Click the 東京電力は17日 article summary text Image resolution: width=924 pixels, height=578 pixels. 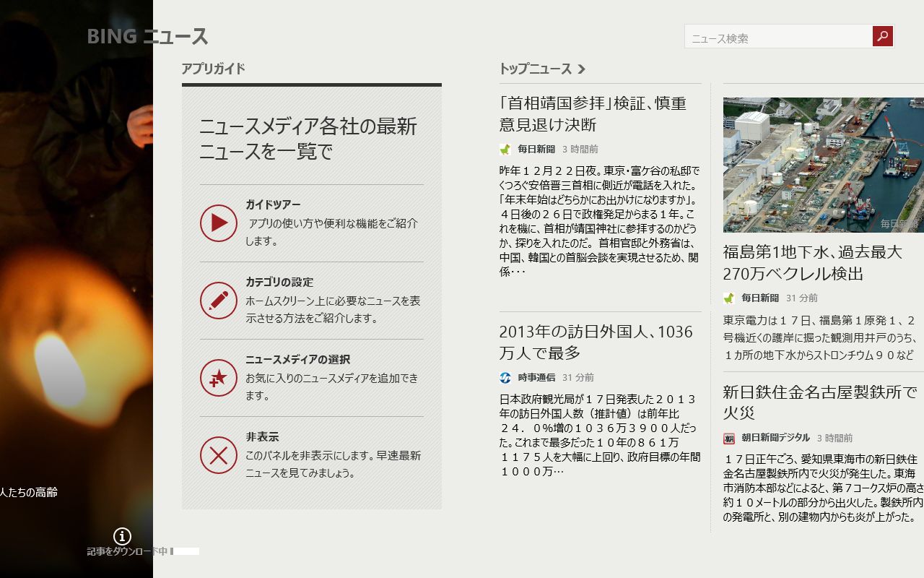point(820,337)
